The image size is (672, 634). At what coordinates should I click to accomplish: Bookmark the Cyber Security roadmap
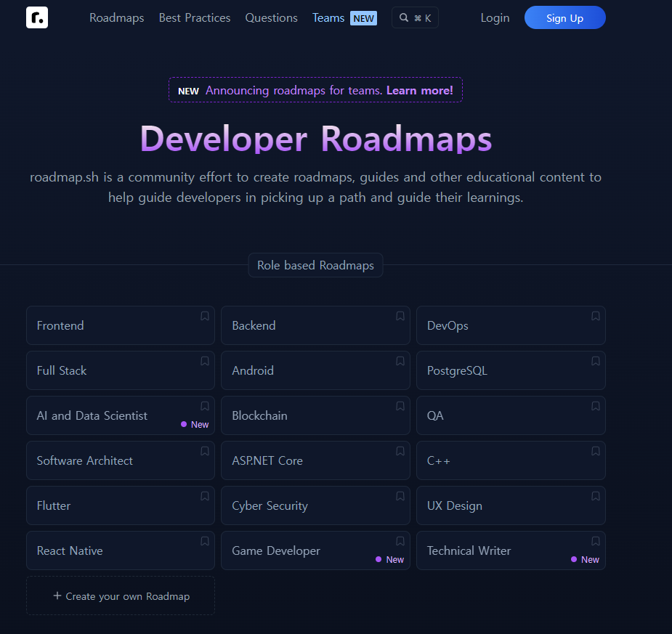(400, 496)
